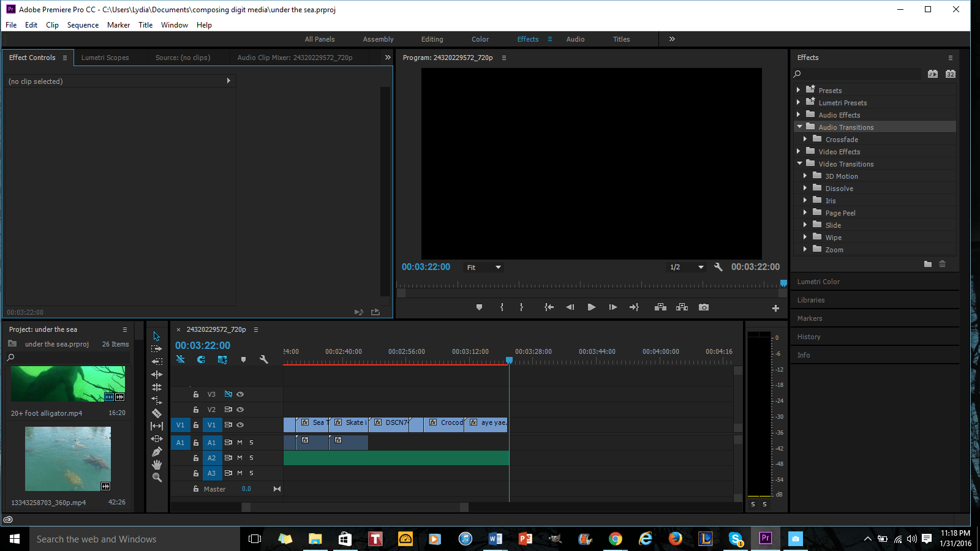The width and height of the screenshot is (980, 551).
Task: Step back one frame
Action: tap(570, 307)
